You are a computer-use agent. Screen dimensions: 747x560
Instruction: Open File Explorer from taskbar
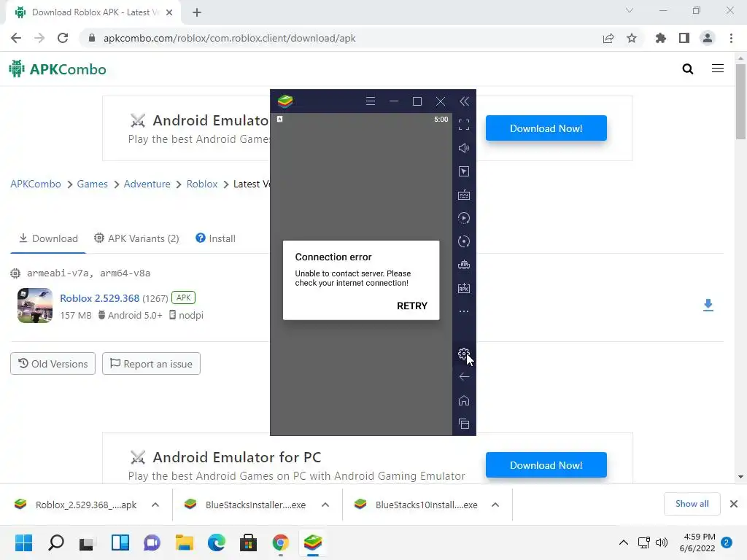pyautogui.click(x=185, y=542)
